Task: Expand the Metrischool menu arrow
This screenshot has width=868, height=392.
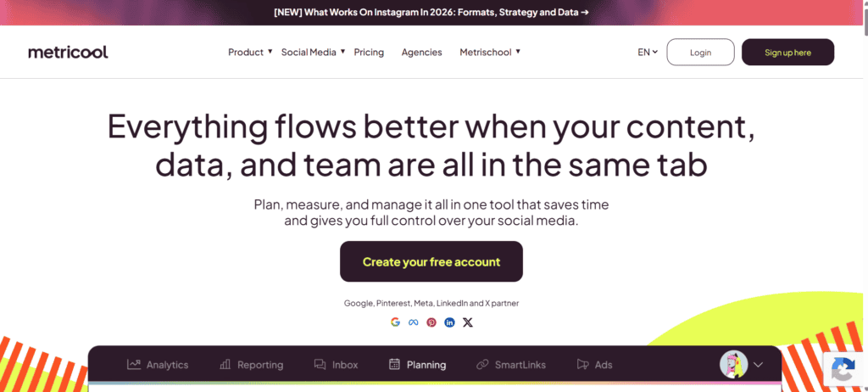Action: coord(518,51)
